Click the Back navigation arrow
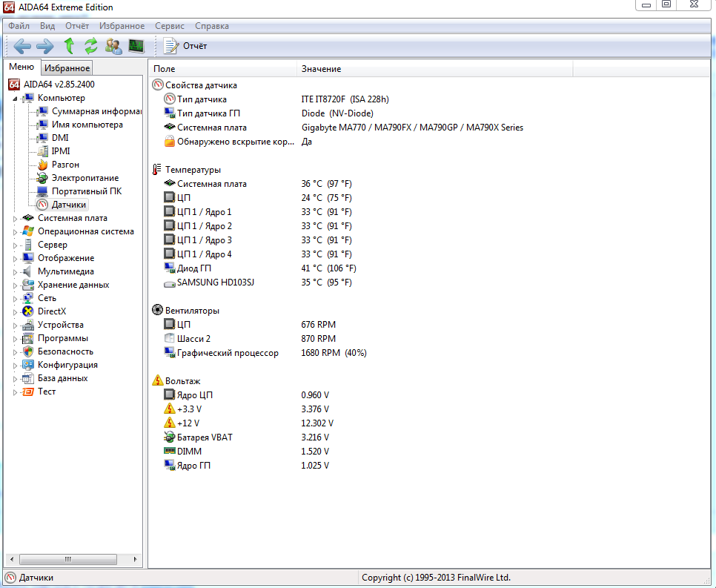 point(22,46)
